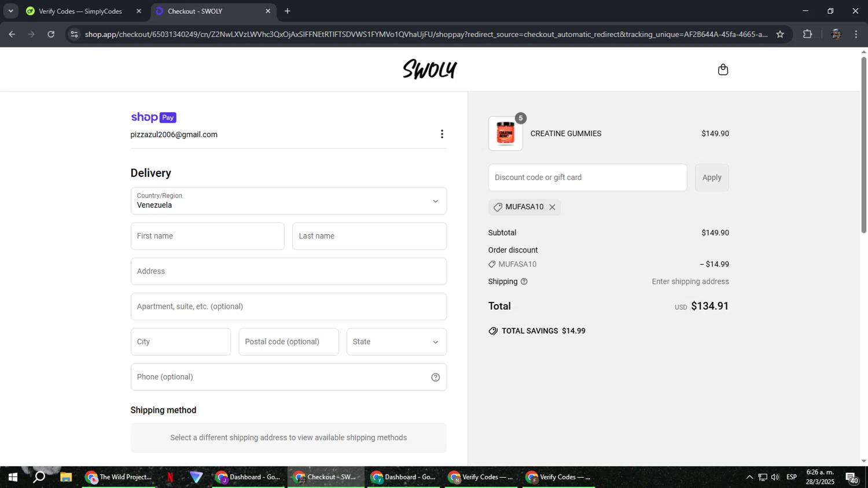The width and height of the screenshot is (868, 488).
Task: Open the Chrome profile avatar
Action: 836,34
